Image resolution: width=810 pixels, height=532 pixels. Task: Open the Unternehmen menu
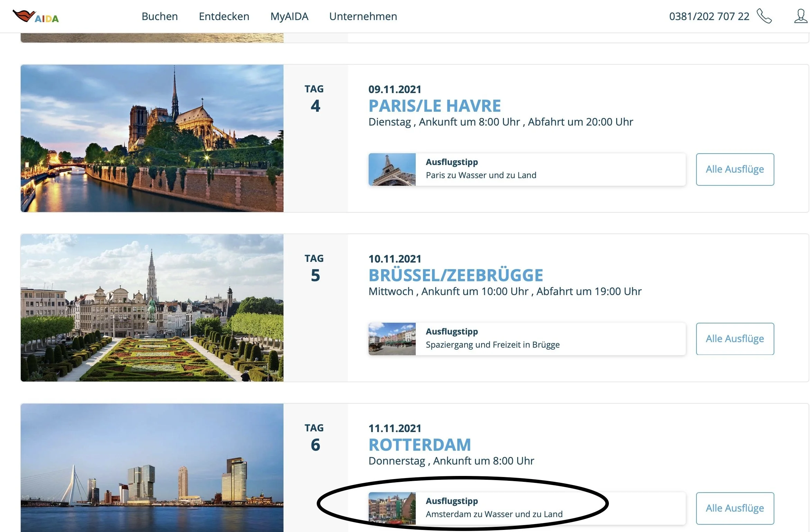tap(363, 16)
